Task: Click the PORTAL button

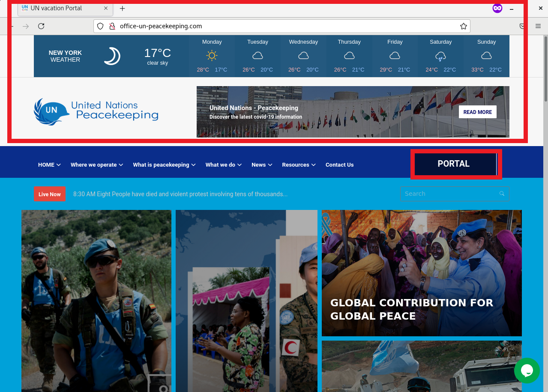Action: tap(454, 164)
